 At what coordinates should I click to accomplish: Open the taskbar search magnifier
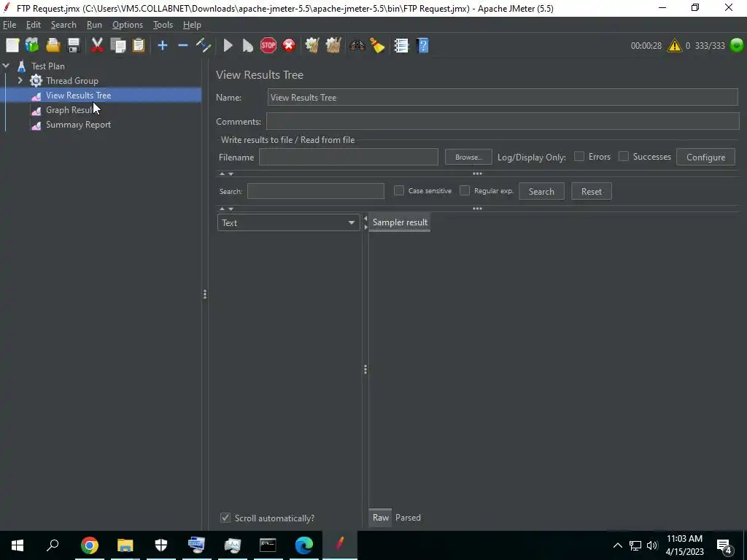point(53,545)
